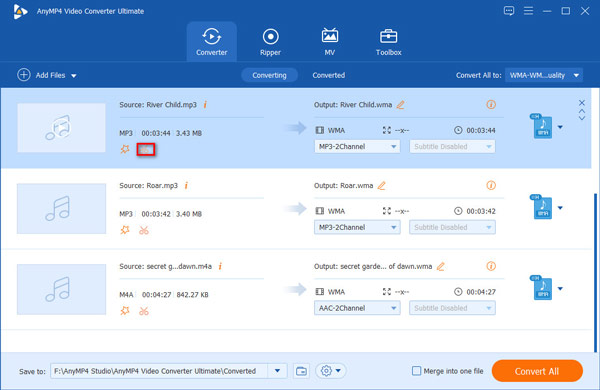
Task: Click the text '842.27 KB'
Action: pyautogui.click(x=192, y=295)
